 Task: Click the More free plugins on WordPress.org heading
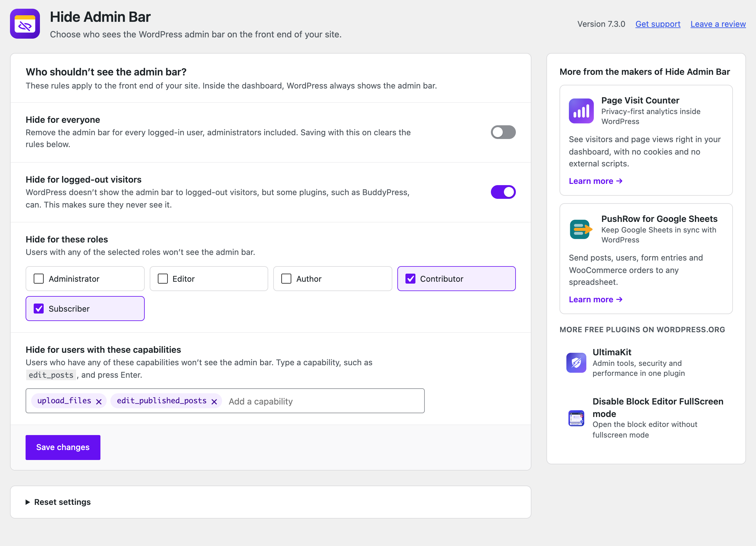[642, 329]
